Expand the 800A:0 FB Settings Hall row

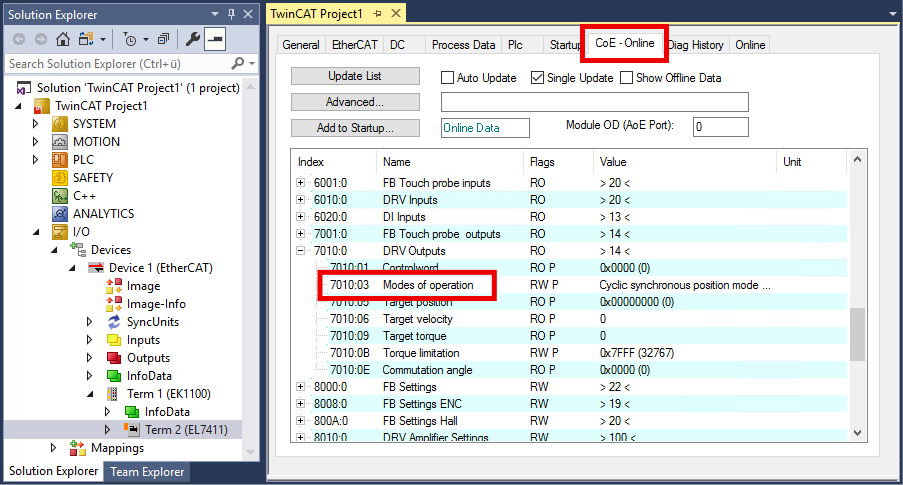(300, 420)
